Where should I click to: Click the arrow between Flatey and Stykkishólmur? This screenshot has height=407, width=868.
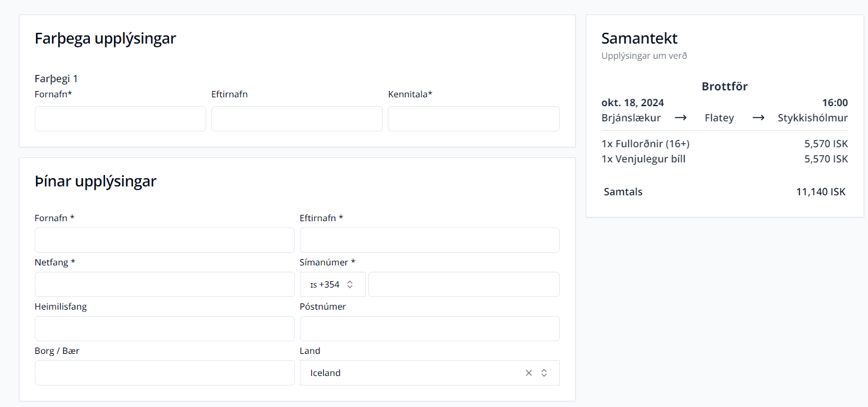(x=758, y=118)
